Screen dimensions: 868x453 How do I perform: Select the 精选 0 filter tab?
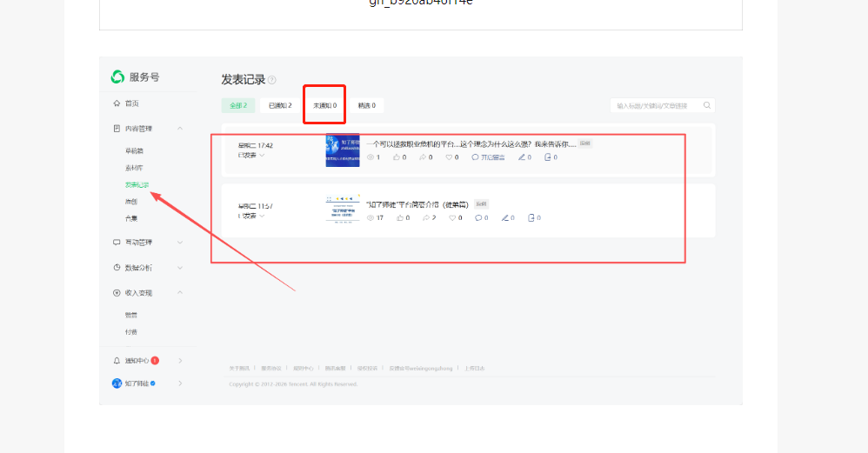click(x=366, y=106)
